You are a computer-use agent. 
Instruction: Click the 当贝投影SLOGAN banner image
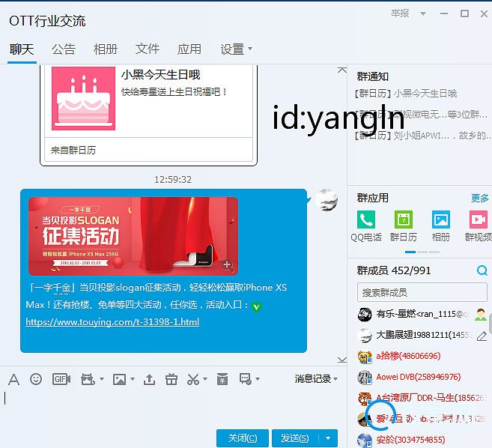pos(133,237)
